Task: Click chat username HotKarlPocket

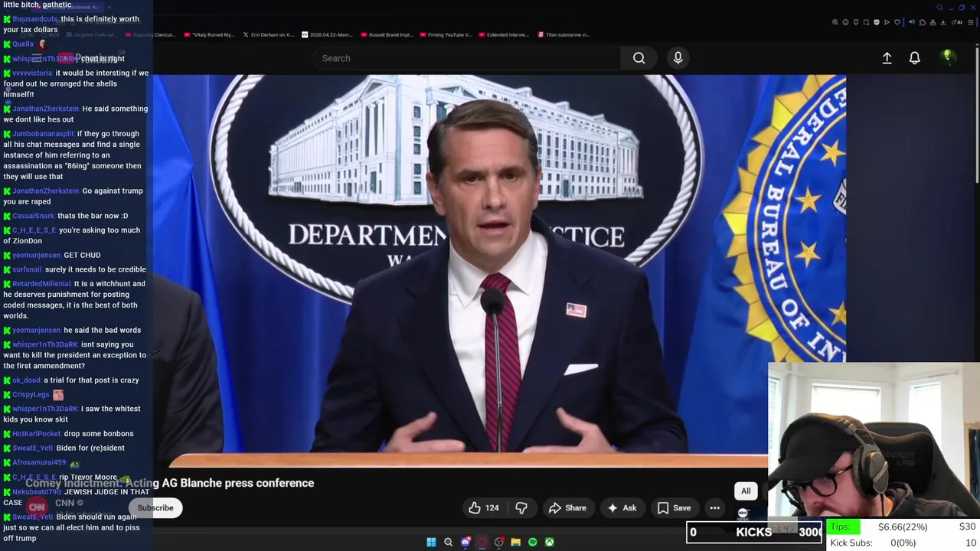Action: pyautogui.click(x=36, y=434)
